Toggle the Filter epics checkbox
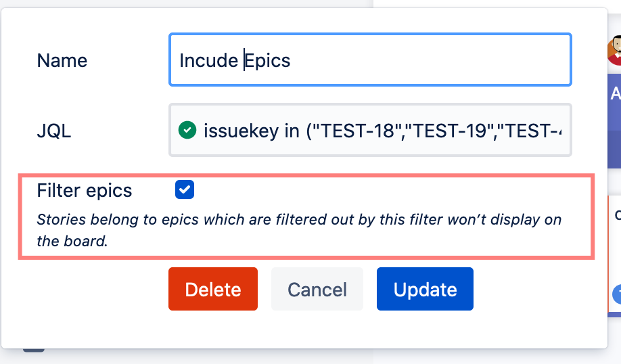This screenshot has height=364, width=621. [185, 190]
